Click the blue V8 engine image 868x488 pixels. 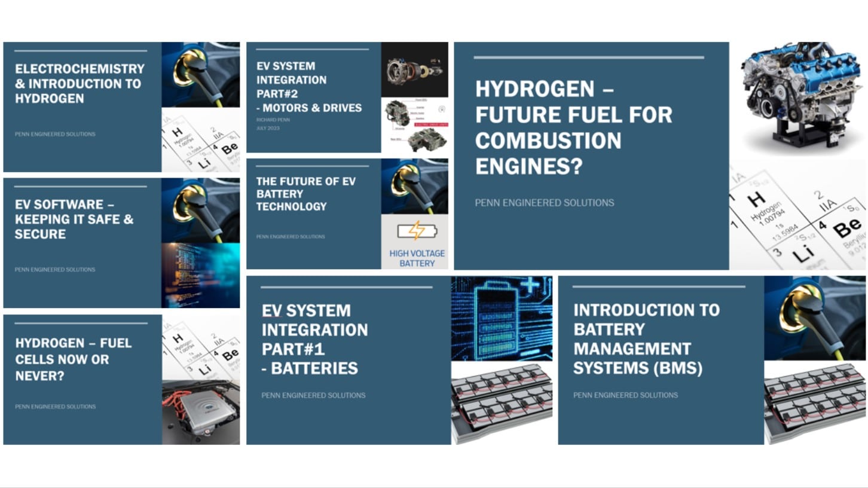798,98
